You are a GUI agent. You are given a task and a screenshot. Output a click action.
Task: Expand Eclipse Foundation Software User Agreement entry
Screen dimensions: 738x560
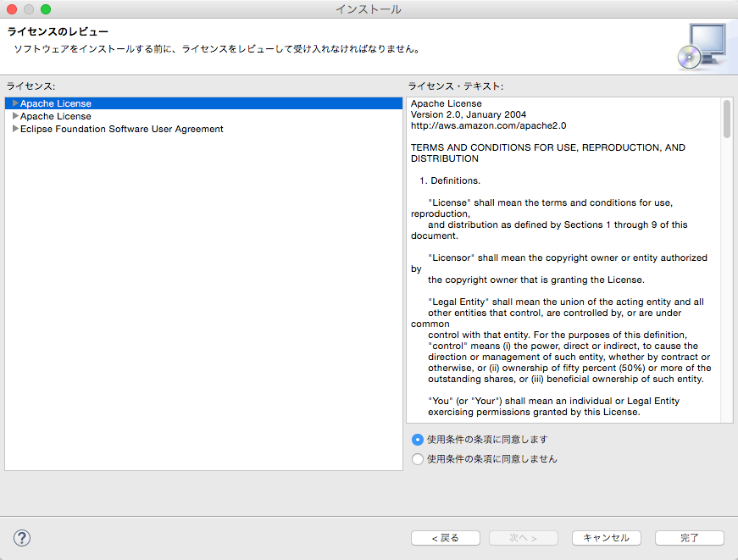(15, 129)
